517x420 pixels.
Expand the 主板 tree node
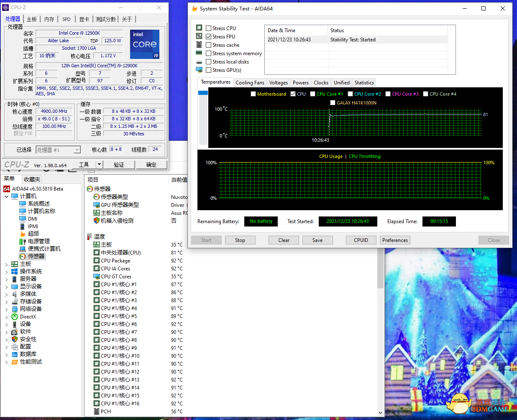pyautogui.click(x=6, y=264)
